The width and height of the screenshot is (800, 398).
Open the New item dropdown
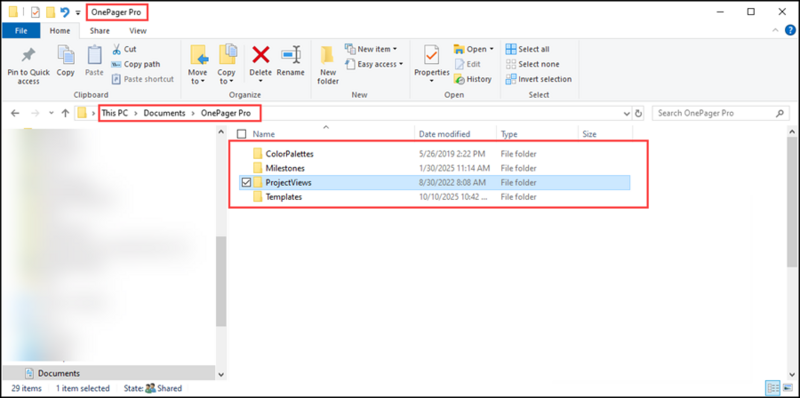pos(395,49)
